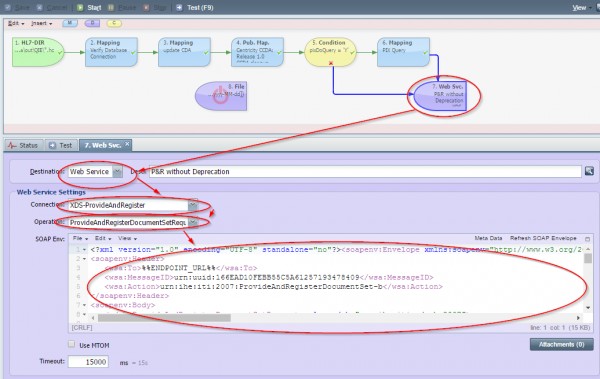Select the 4. Pub. Map. node

tap(257, 52)
